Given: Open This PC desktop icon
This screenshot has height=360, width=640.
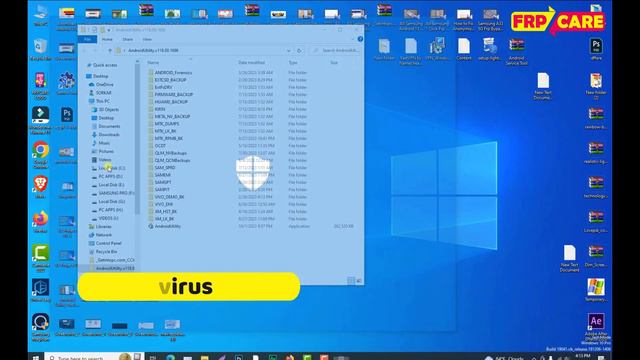Looking at the screenshot, I should (40, 16).
